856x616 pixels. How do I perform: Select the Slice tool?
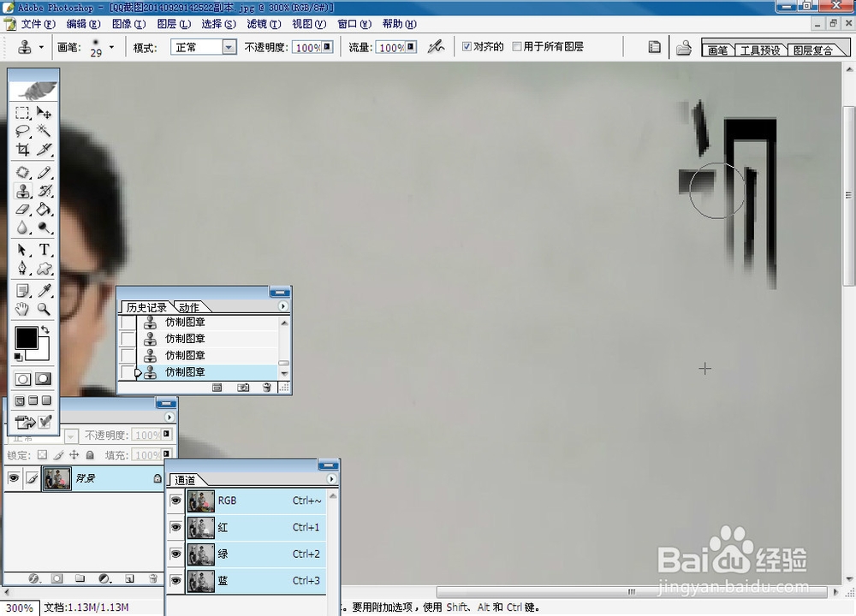44,149
